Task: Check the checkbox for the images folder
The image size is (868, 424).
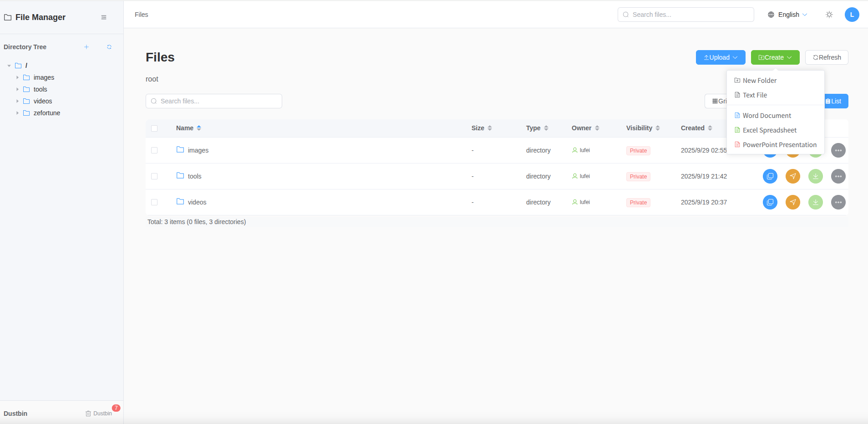Action: [x=154, y=150]
